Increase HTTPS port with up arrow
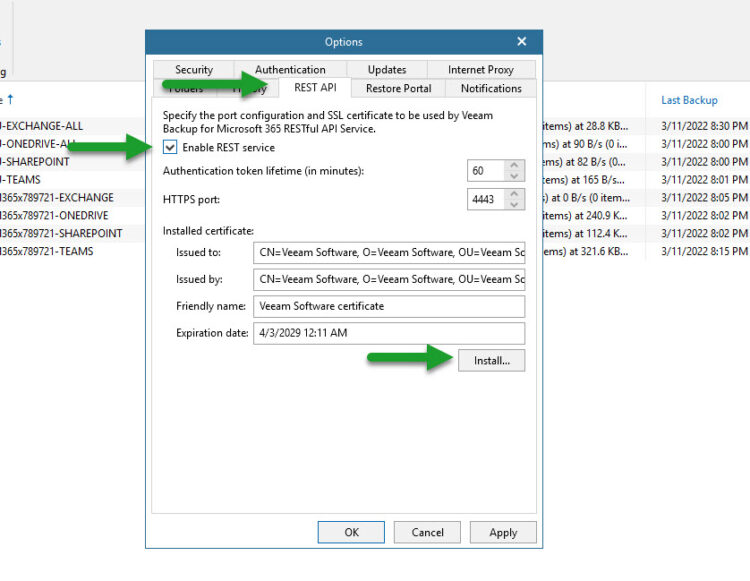750x581 pixels. (x=514, y=194)
